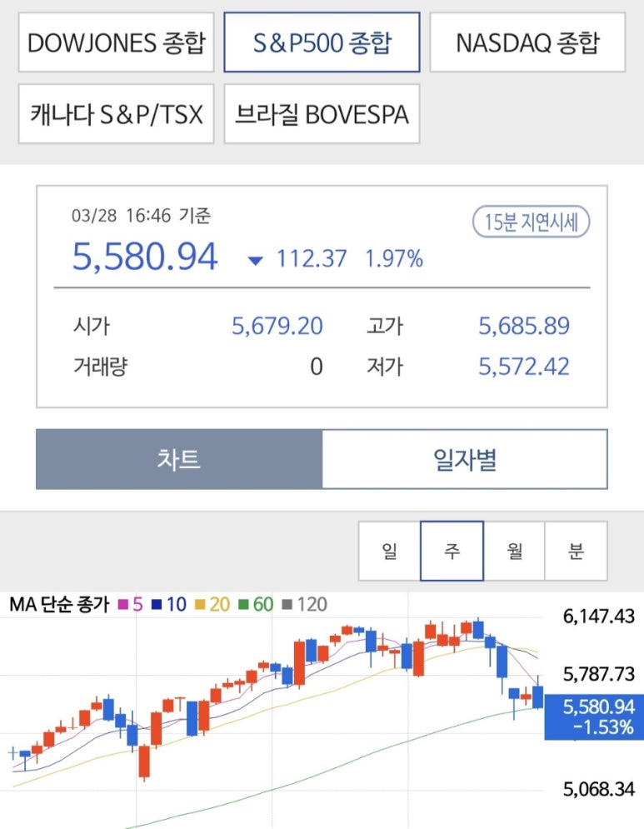Click the 거래량 label
Image resolution: width=644 pixels, height=829 pixels.
[101, 367]
